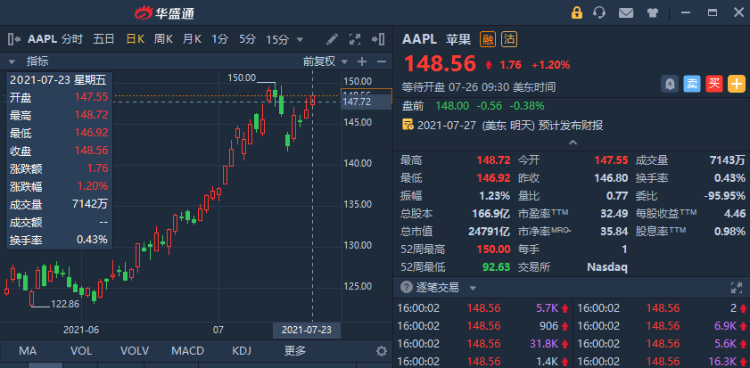Open chart indicator settings gear

pyautogui.click(x=381, y=351)
